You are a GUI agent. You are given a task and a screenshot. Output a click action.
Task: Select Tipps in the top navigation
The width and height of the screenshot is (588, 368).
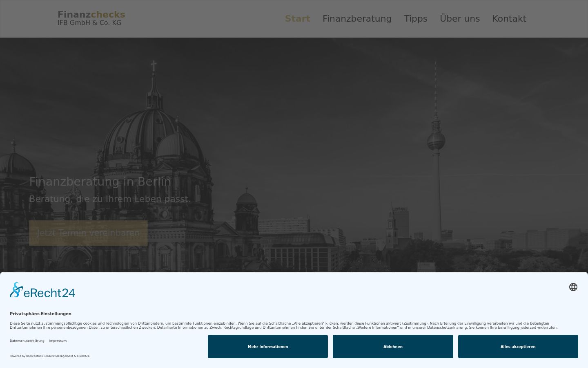pos(416,19)
